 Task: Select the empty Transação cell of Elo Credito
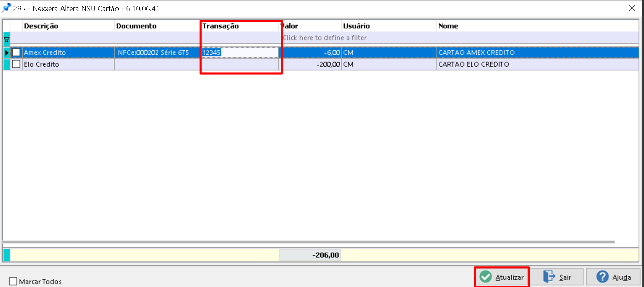click(x=240, y=65)
